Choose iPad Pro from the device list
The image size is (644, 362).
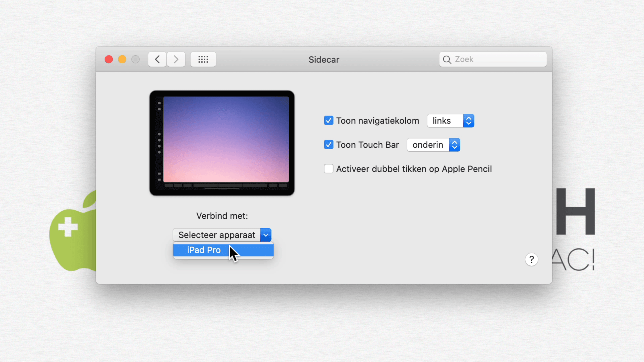click(x=223, y=250)
